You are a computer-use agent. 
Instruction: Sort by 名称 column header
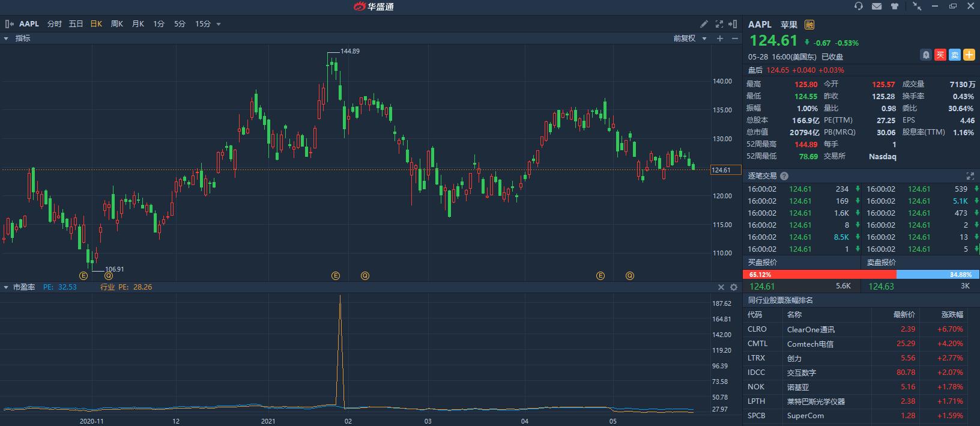click(x=794, y=315)
